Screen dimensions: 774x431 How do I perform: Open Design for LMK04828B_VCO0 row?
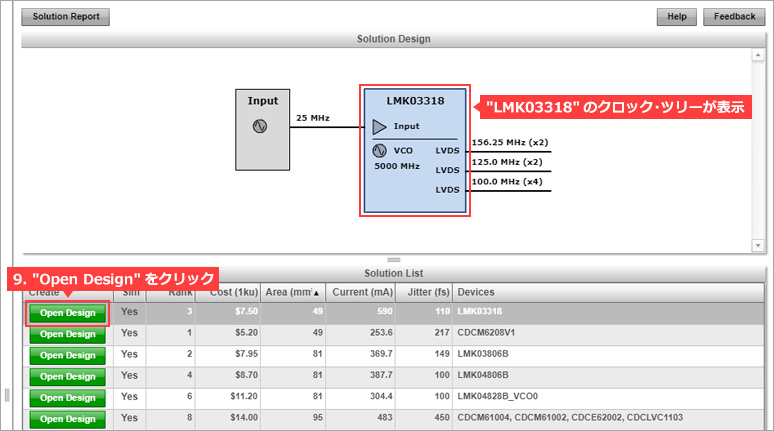[68, 398]
